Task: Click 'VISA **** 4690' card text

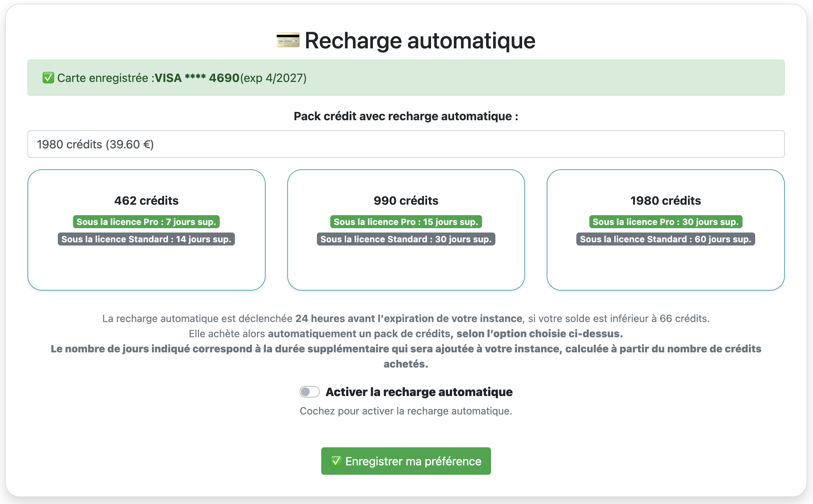Action: click(197, 78)
